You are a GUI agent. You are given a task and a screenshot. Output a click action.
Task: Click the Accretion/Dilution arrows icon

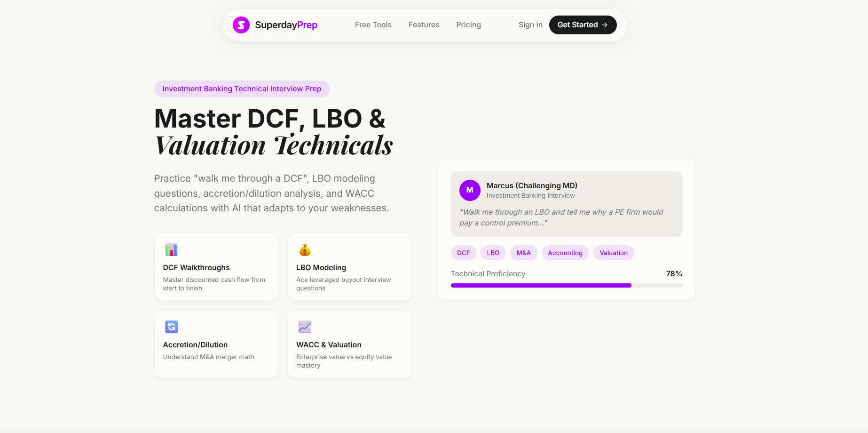pos(171,327)
